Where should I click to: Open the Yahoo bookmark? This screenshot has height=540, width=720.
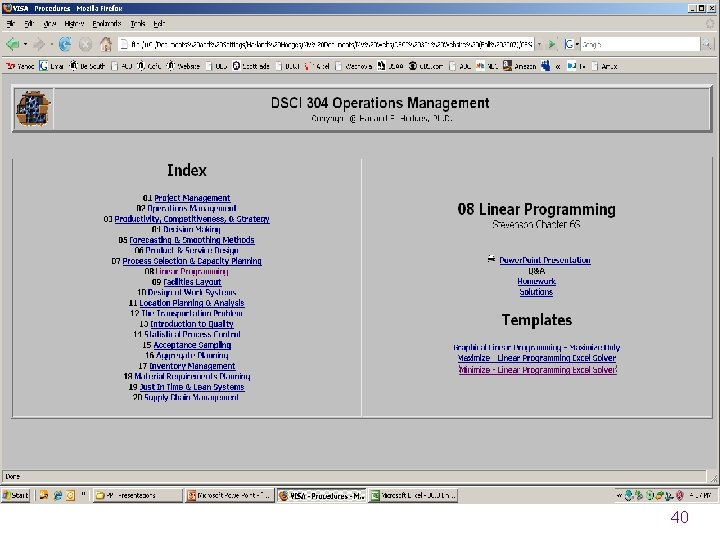[20, 66]
